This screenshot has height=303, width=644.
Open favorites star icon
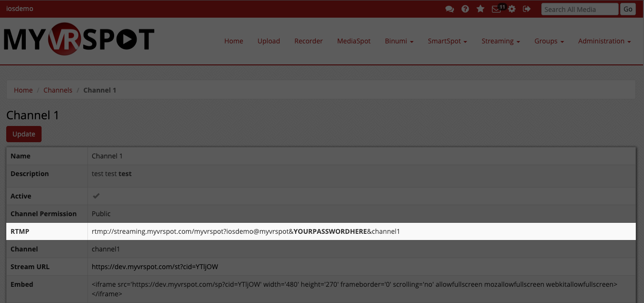(x=481, y=9)
